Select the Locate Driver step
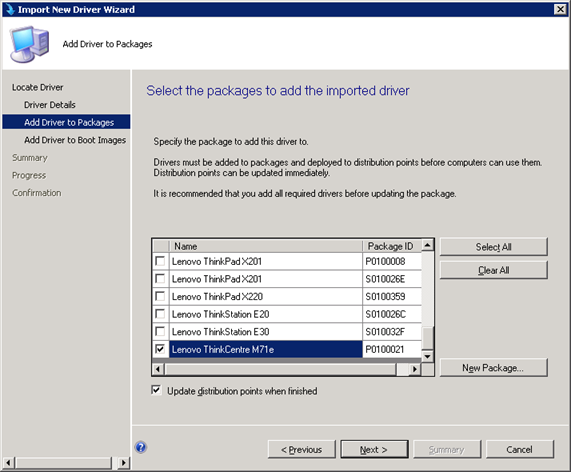The height and width of the screenshot is (472, 571). 38,87
